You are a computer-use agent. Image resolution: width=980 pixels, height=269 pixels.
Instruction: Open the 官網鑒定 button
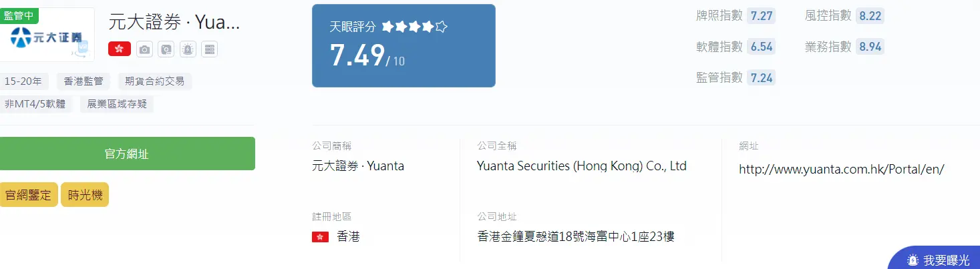tap(28, 195)
